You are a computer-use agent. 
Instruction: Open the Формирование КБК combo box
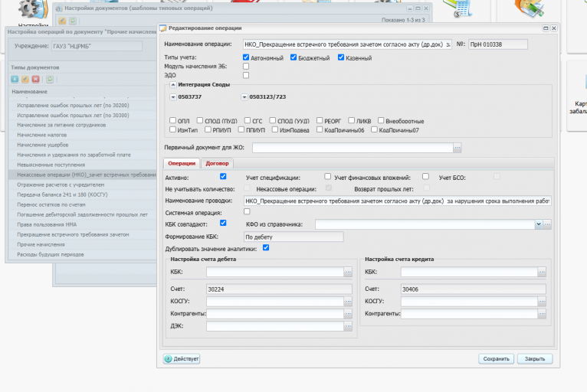(293, 237)
